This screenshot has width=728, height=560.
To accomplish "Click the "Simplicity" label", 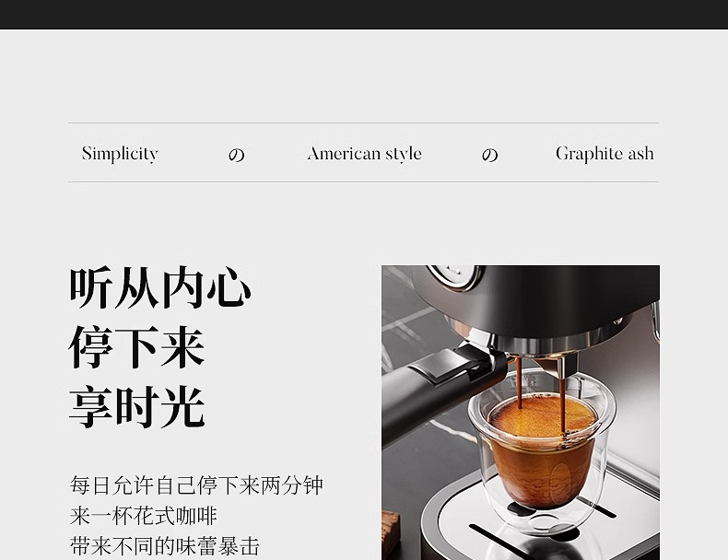I will [x=120, y=154].
